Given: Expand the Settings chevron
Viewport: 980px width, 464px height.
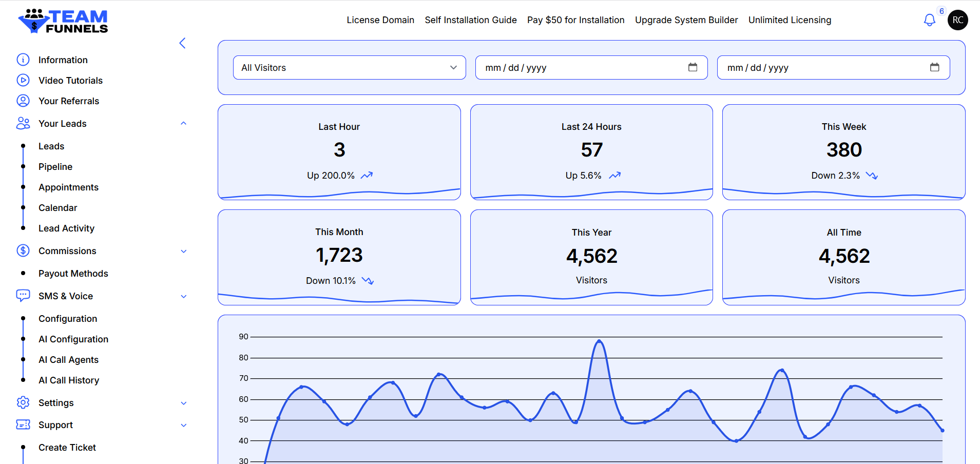Looking at the screenshot, I should [x=184, y=403].
